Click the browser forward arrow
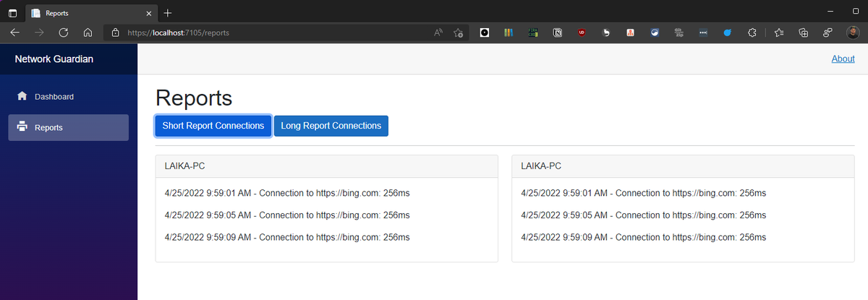The width and height of the screenshot is (868, 300). [39, 33]
